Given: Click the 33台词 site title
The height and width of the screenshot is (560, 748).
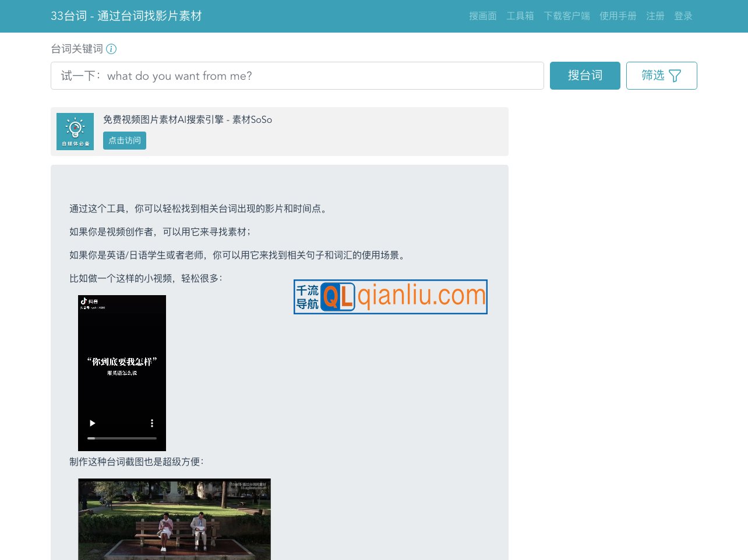Looking at the screenshot, I should 126,16.
